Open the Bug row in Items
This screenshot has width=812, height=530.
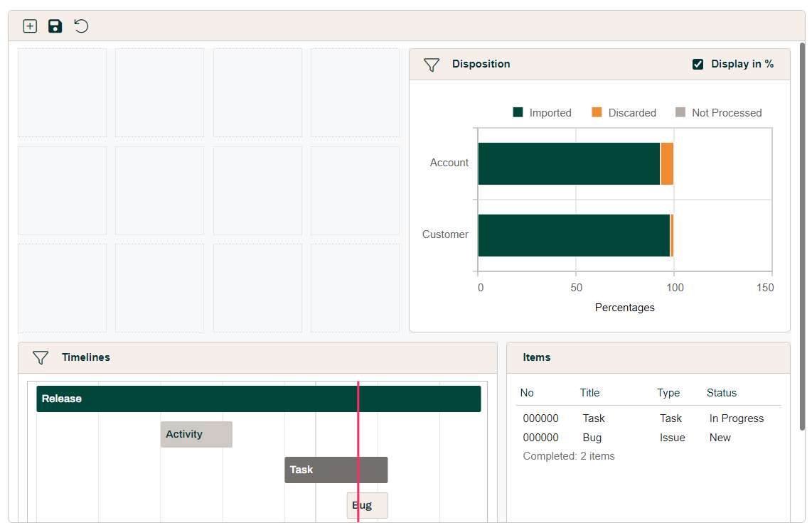click(592, 438)
